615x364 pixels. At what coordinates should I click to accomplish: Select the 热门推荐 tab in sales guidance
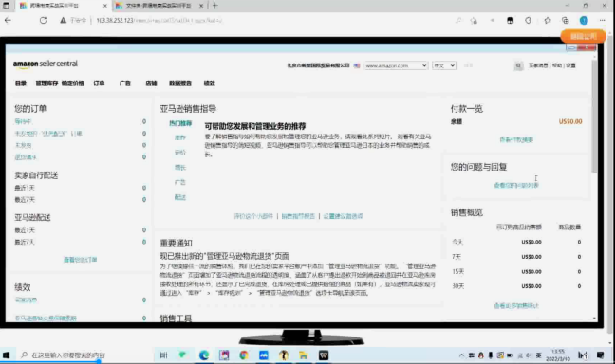180,123
